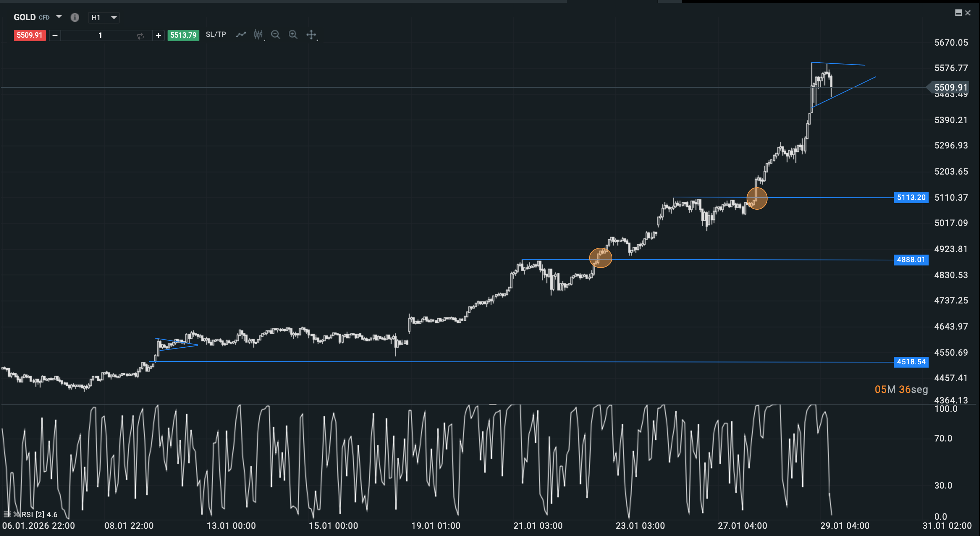The image size is (980, 536).
Task: Open the line drawing tools icon
Action: 241,35
